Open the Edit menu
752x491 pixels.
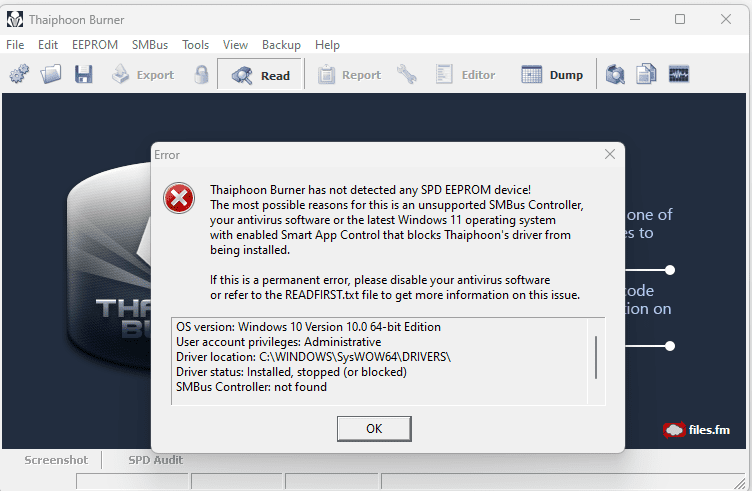click(48, 45)
